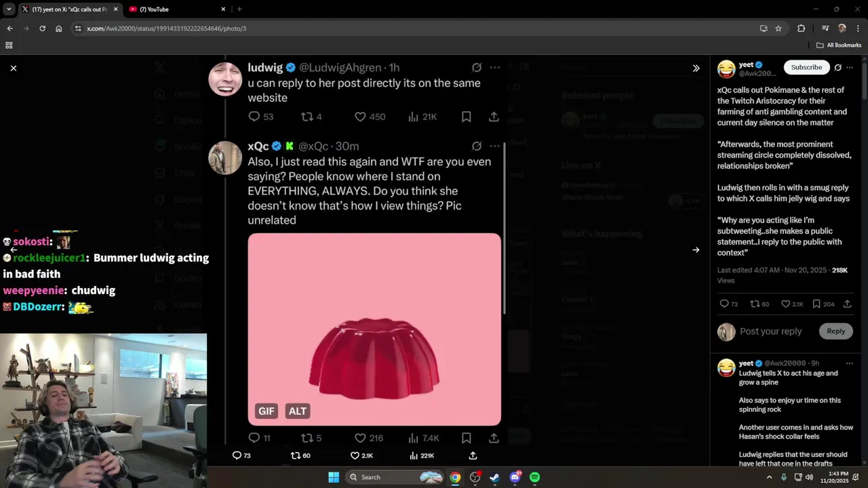Click the taskbar Search box
This screenshot has height=488, width=868.
tap(395, 477)
